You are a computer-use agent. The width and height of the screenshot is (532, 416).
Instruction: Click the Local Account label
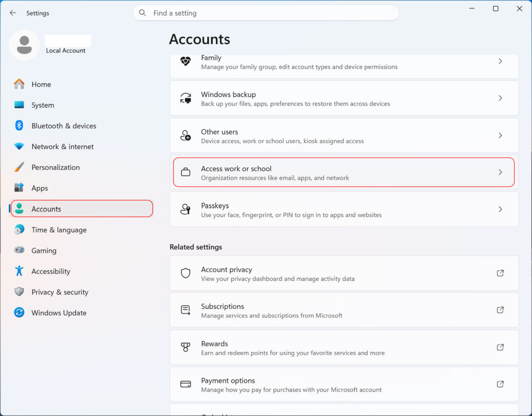coord(66,50)
